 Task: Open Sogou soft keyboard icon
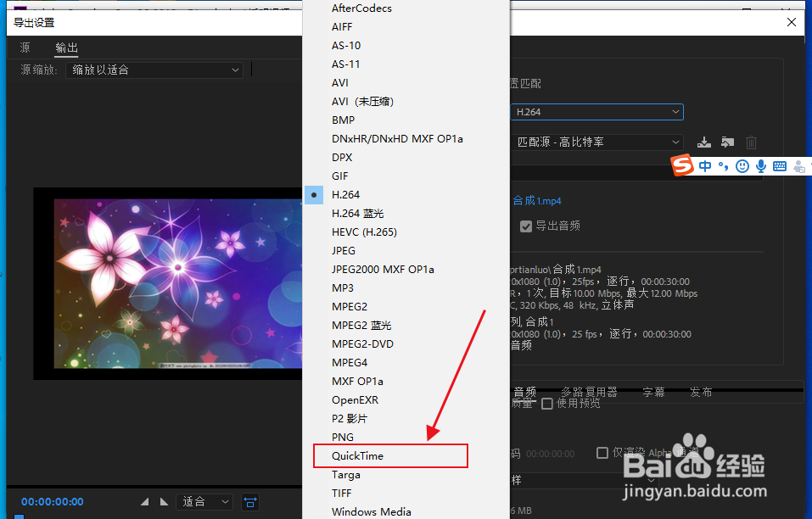[780, 166]
